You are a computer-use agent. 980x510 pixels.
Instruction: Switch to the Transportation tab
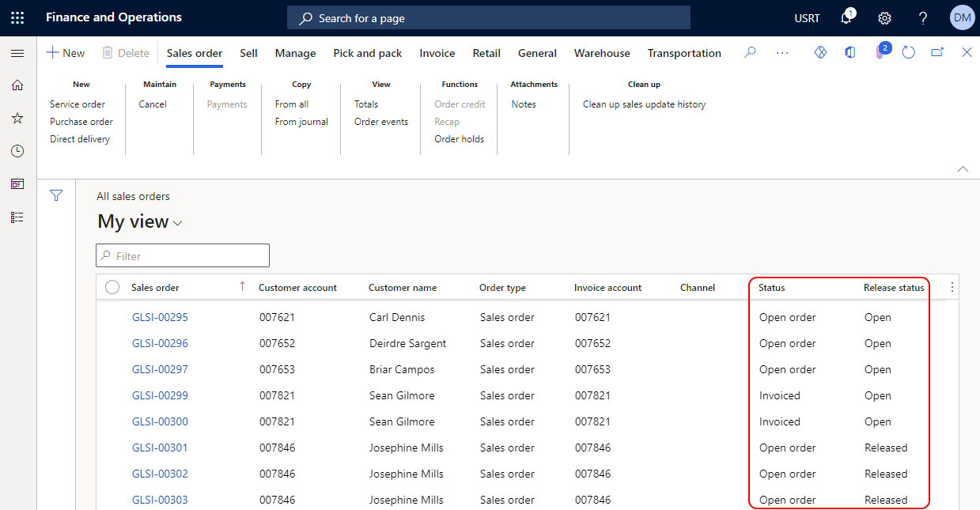(x=684, y=53)
